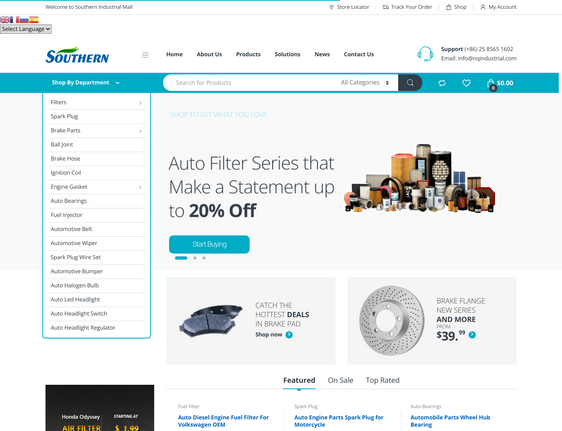Open the wishlist heart icon
562x431 pixels.
click(466, 83)
